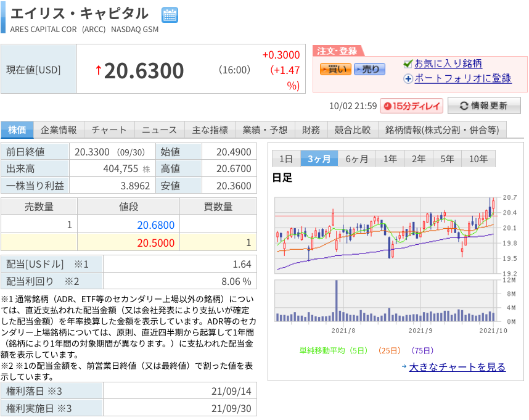
Task: Switch to the 企業情報 tab
Action: 59,130
